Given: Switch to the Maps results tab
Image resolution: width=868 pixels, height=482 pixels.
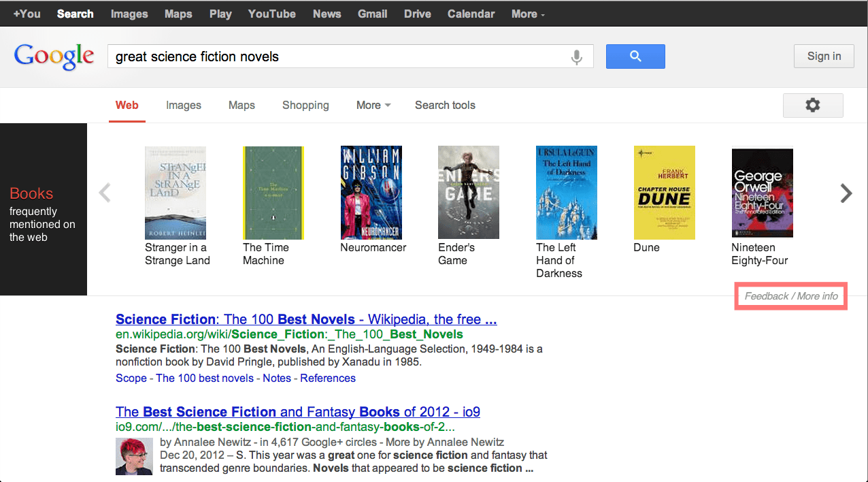Looking at the screenshot, I should (x=241, y=105).
